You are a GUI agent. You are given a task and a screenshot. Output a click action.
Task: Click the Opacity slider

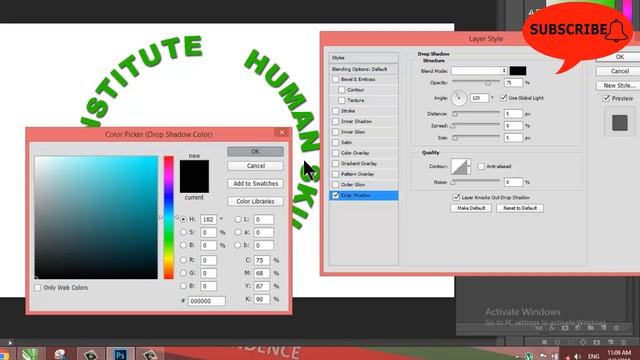click(476, 82)
